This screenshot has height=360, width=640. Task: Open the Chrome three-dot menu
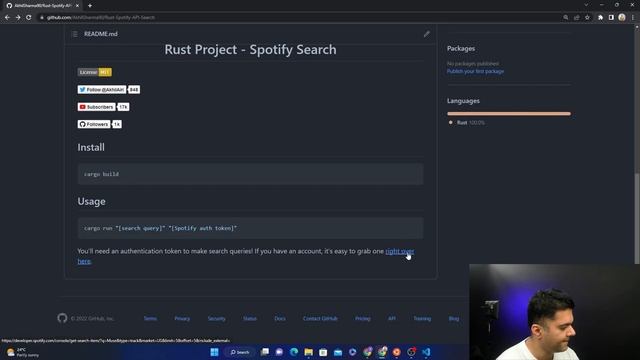click(633, 18)
